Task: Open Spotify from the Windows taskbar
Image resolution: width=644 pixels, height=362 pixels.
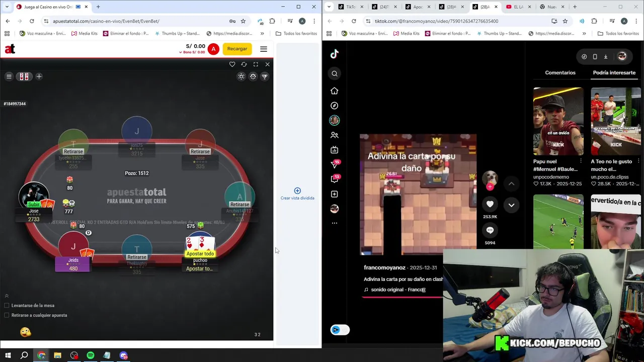Action: tap(91, 355)
